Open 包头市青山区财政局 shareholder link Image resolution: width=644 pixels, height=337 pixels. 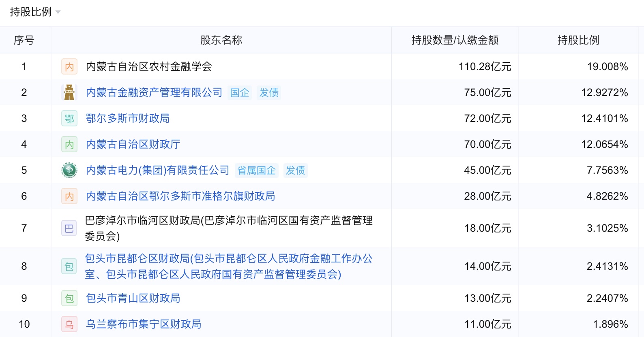point(133,298)
